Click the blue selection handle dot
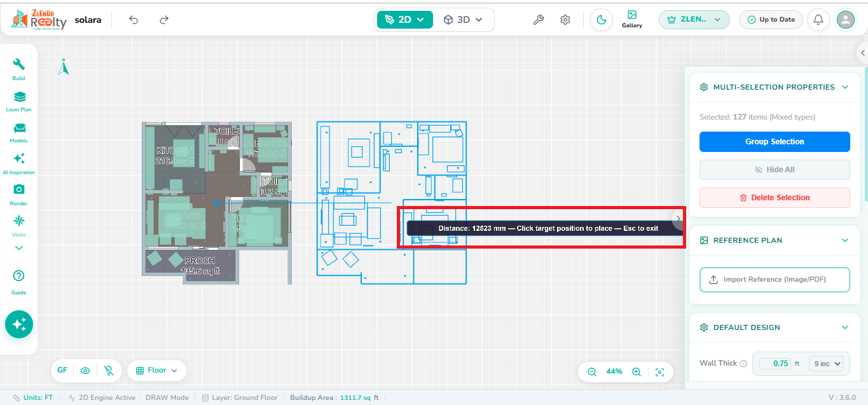The height and width of the screenshot is (405, 868). 217,203
